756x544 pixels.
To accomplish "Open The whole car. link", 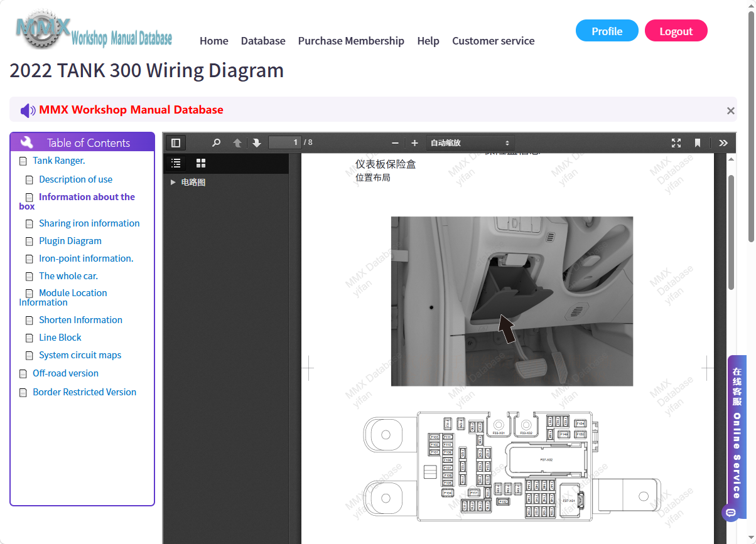I will (68, 276).
